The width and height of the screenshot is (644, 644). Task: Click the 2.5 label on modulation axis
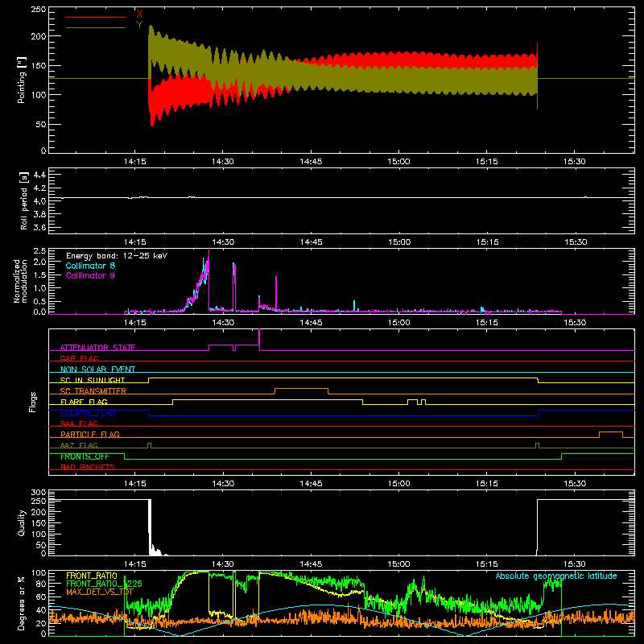pos(39,251)
